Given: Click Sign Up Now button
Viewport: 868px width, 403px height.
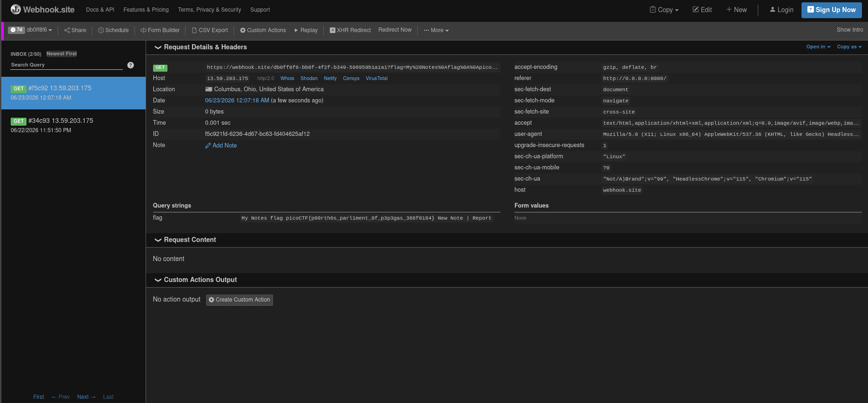Looking at the screenshot, I should (832, 10).
